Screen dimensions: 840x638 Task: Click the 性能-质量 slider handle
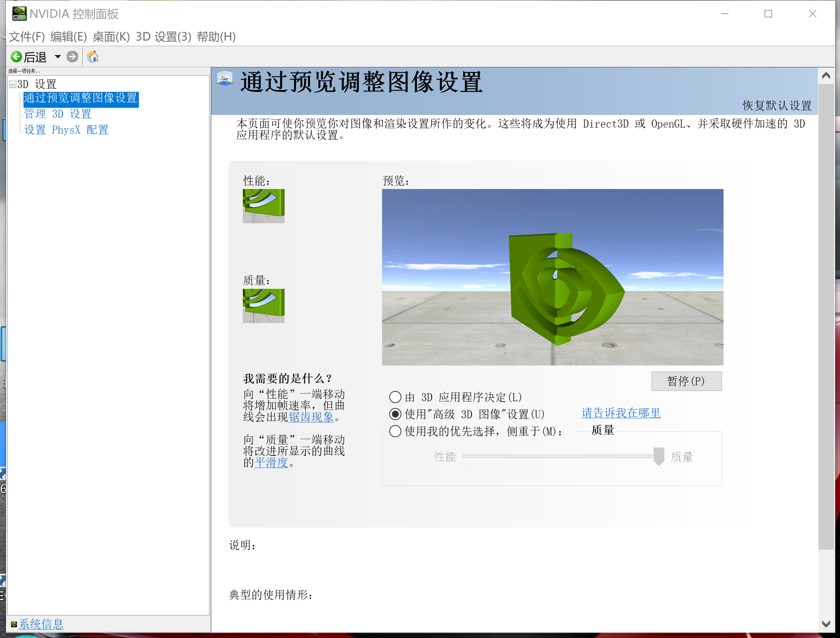(659, 456)
